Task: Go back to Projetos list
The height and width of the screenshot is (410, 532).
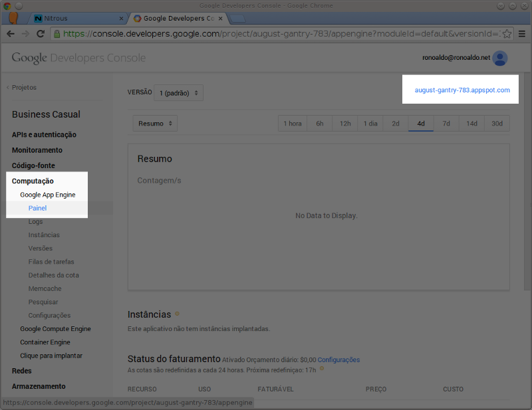Action: (x=21, y=88)
